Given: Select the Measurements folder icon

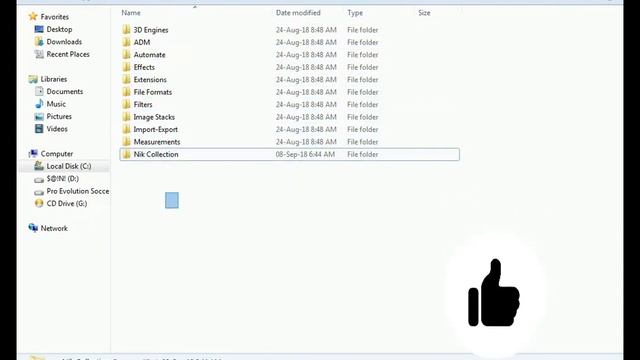Looking at the screenshot, I should (126, 142).
